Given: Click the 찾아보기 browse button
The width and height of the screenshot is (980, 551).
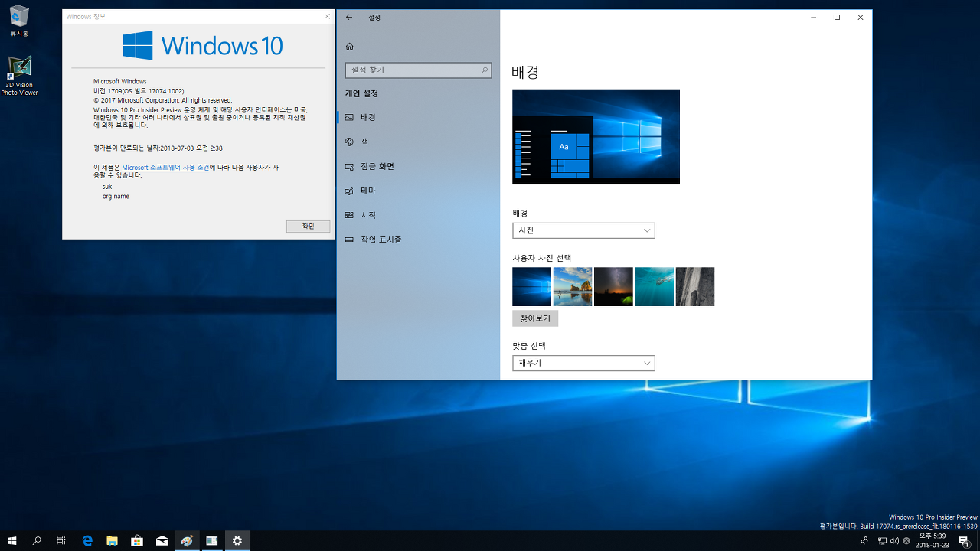Looking at the screenshot, I should click(535, 318).
